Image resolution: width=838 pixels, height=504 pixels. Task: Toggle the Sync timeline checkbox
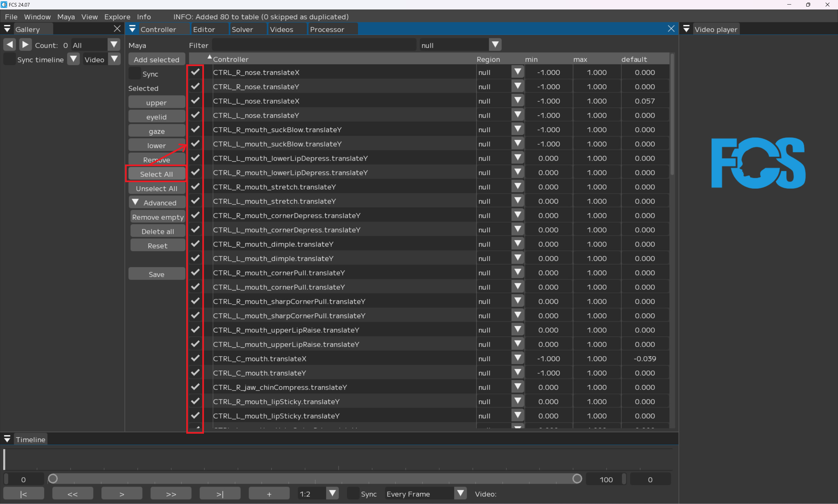click(x=9, y=60)
